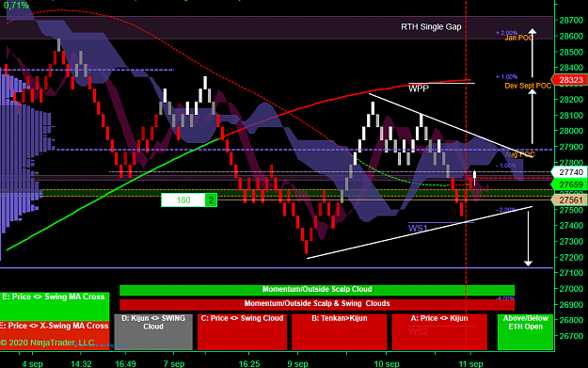
Task: Click the 26700 price scale label
Action: (571, 336)
